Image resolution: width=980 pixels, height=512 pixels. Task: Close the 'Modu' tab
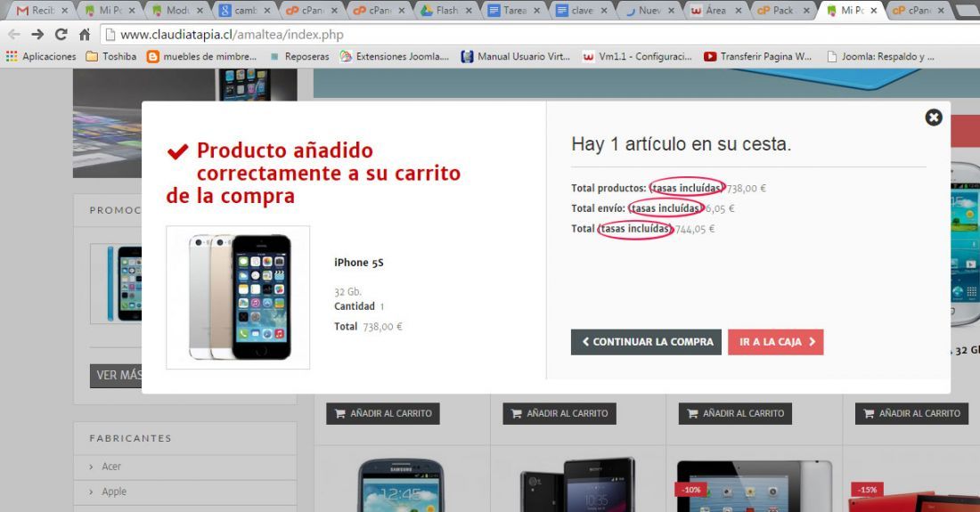click(x=200, y=11)
